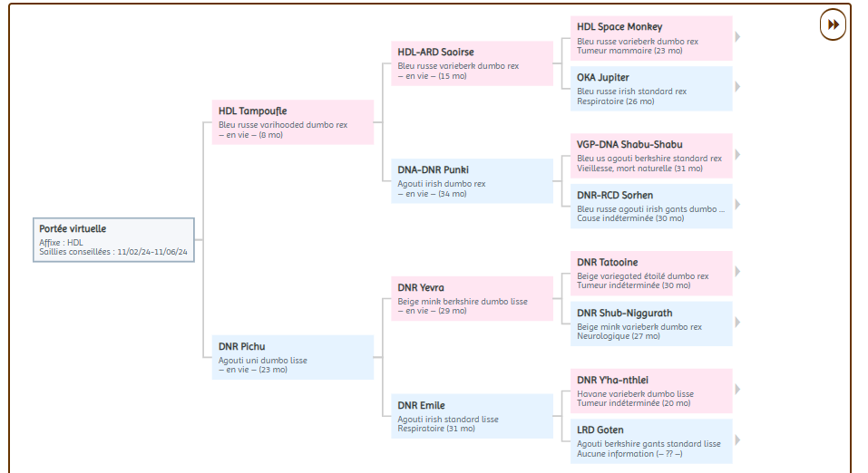Expand ancestors arrow beside DNR-RCD Sorhen
This screenshot has width=868, height=473.
(737, 206)
